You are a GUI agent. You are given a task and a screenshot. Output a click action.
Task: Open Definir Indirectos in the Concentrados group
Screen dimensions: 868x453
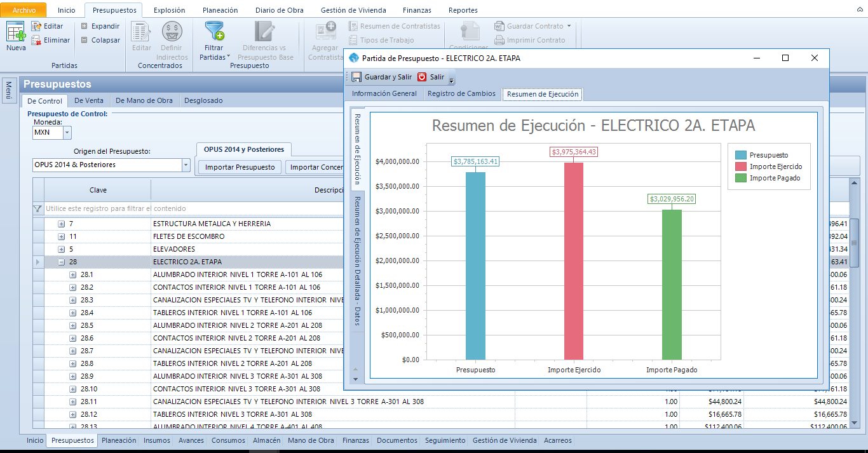point(172,41)
